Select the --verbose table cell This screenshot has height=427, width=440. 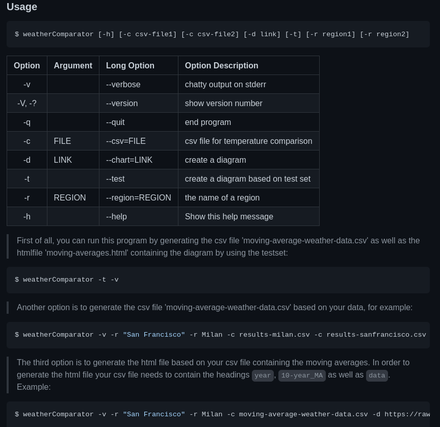(139, 84)
